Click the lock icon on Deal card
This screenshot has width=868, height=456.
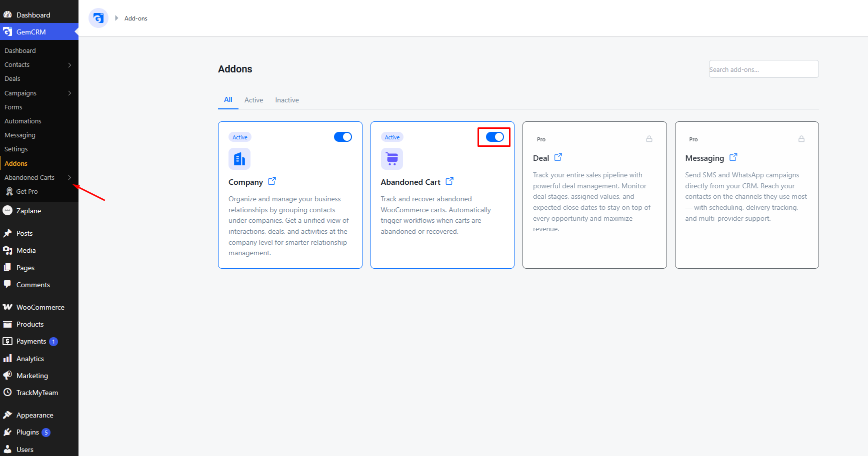649,139
